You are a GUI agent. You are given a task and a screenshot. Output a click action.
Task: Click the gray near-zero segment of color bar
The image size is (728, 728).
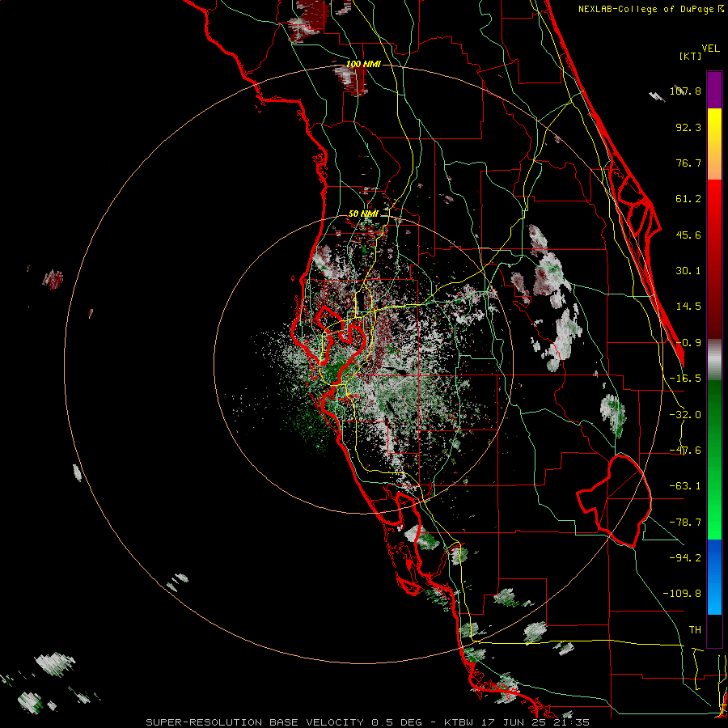714,360
